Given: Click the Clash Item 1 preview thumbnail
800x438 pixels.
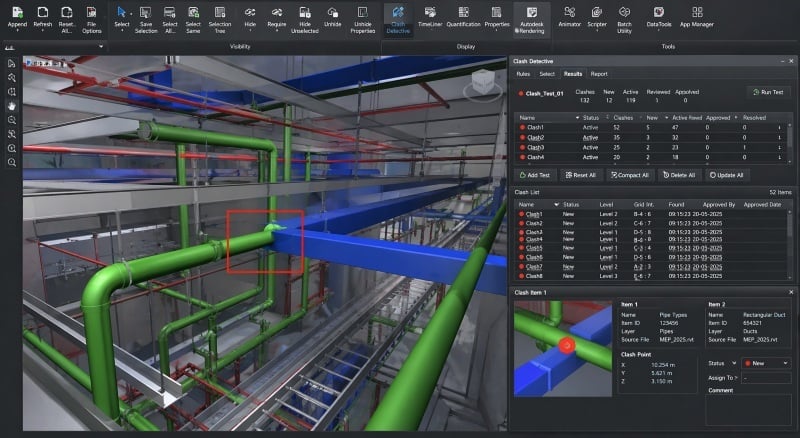Looking at the screenshot, I should [x=563, y=348].
